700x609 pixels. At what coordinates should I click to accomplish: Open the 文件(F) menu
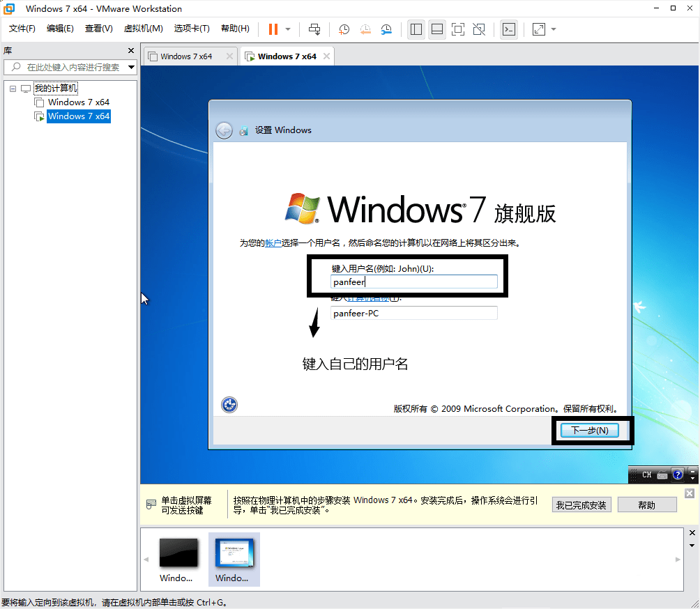tap(22, 29)
